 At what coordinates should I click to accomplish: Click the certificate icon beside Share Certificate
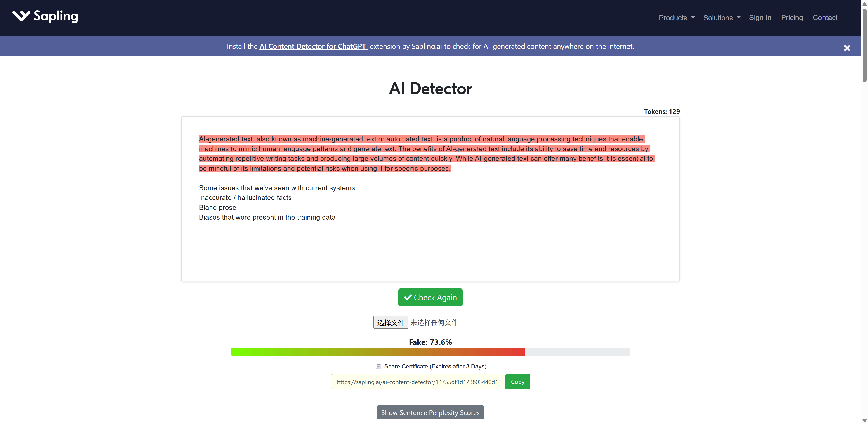(x=378, y=366)
